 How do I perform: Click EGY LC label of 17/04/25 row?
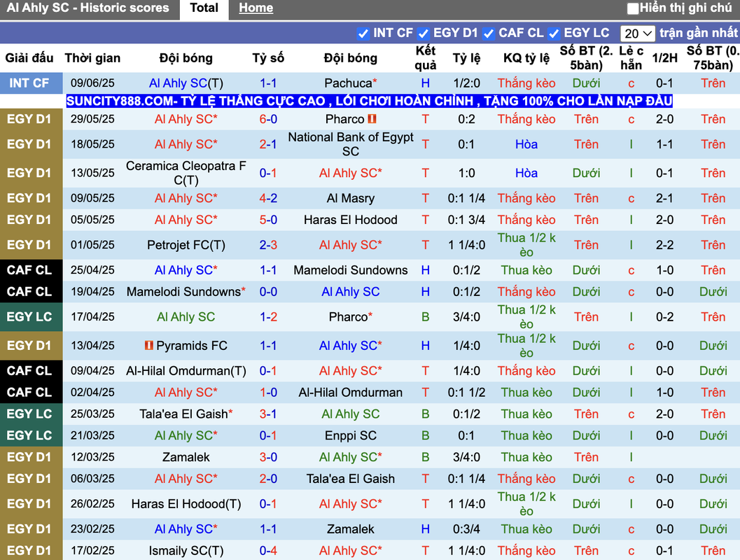tap(29, 316)
